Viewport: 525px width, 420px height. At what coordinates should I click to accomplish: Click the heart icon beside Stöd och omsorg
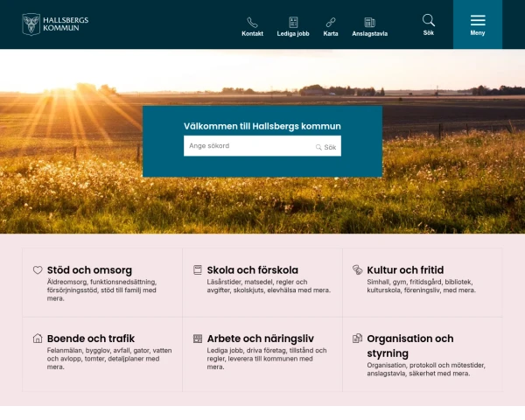click(x=38, y=270)
